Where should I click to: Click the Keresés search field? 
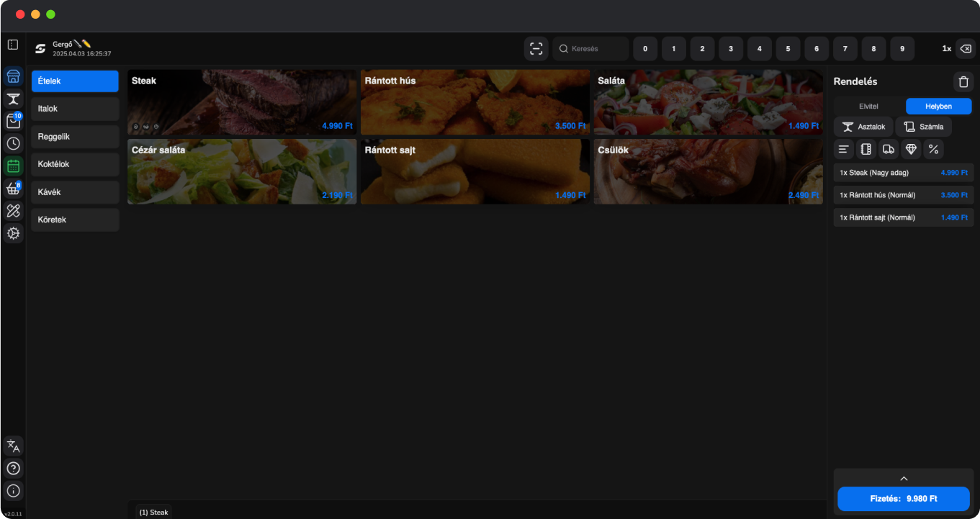pos(590,49)
